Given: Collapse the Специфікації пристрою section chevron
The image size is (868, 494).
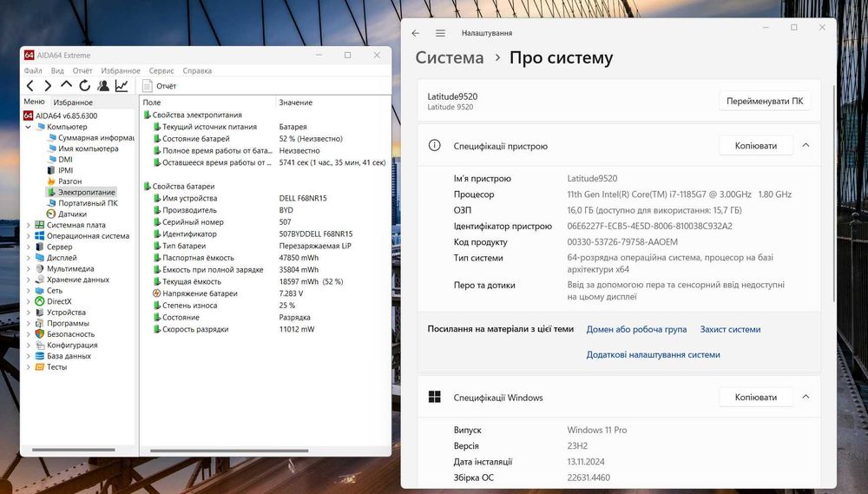Looking at the screenshot, I should click(806, 146).
